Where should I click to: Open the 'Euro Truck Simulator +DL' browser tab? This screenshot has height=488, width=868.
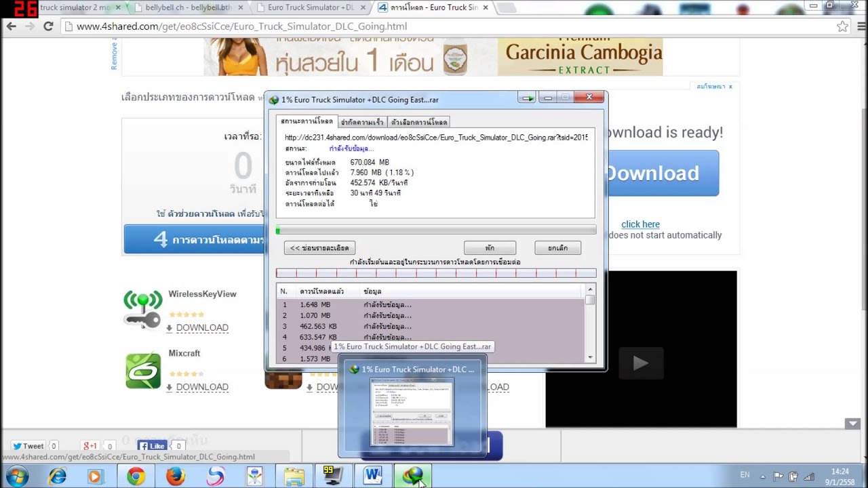[x=311, y=7]
